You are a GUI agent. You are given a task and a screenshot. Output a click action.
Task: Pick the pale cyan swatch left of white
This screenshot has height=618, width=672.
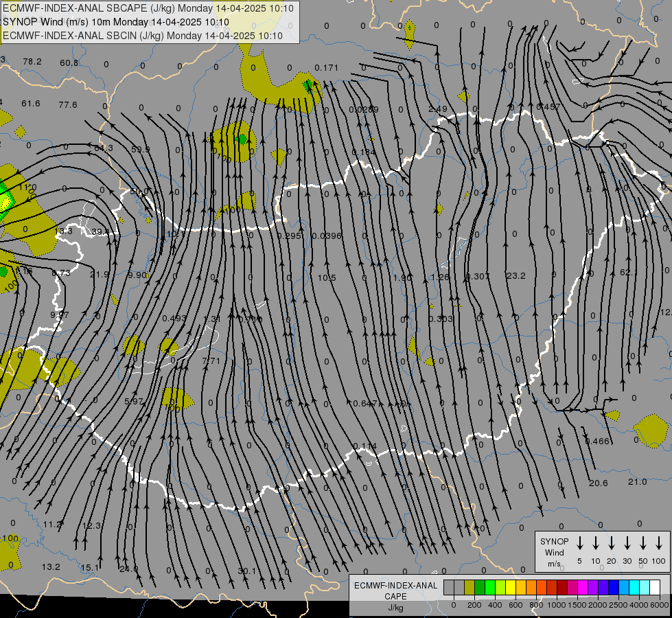click(x=645, y=588)
